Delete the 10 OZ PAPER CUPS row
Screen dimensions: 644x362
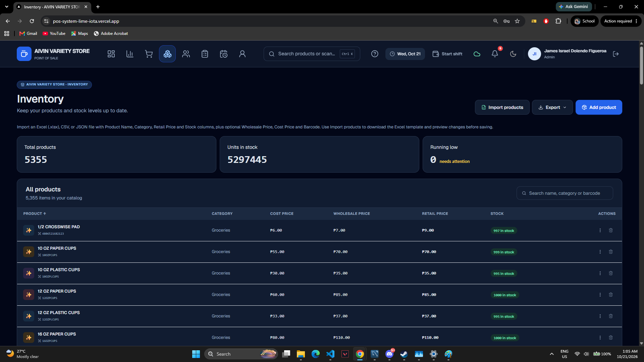pyautogui.click(x=611, y=252)
